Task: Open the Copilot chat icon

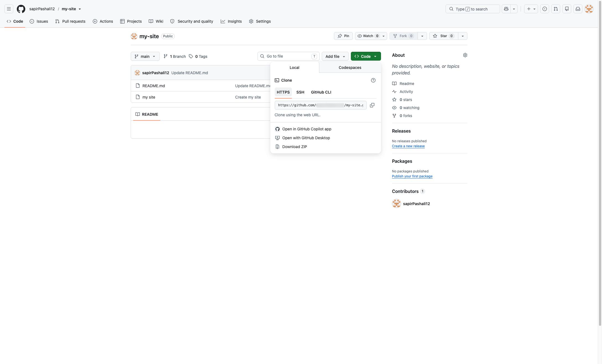Action: click(506, 9)
